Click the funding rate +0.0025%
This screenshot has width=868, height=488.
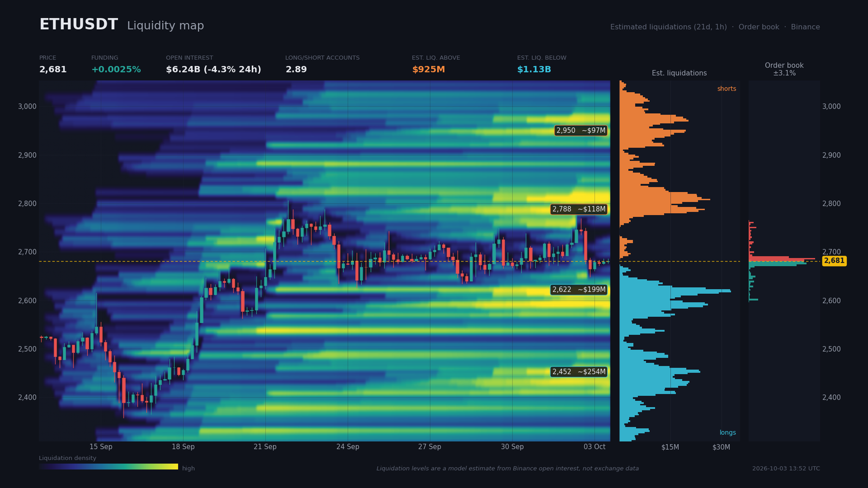click(116, 69)
